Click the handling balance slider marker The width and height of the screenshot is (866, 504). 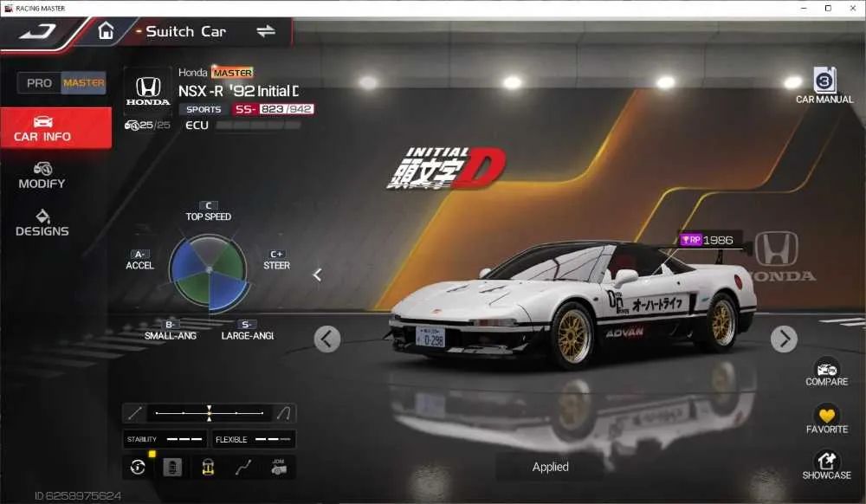point(210,412)
